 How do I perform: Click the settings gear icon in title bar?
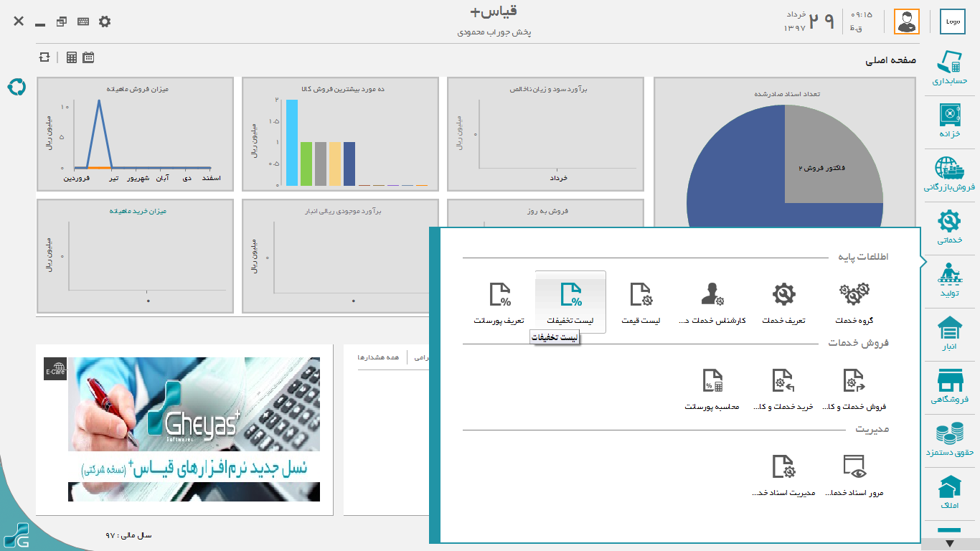pyautogui.click(x=105, y=22)
